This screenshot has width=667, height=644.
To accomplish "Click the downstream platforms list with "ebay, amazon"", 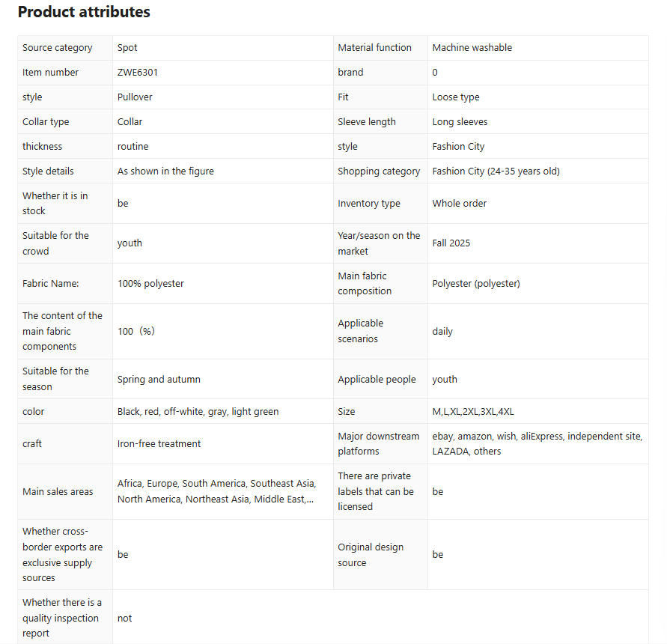I will pyautogui.click(x=537, y=444).
